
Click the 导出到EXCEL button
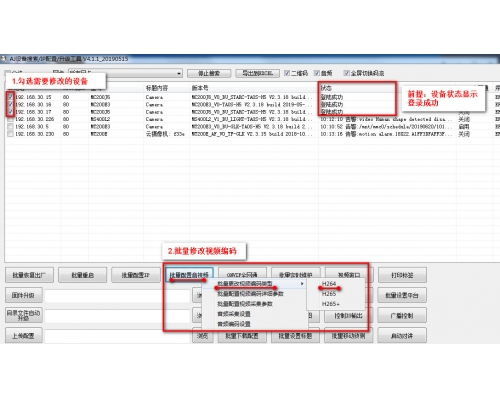[257, 73]
